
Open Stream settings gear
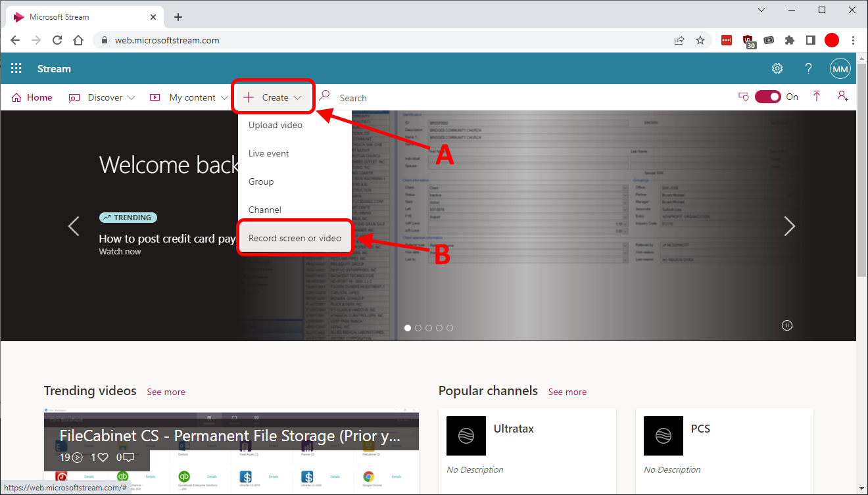point(777,68)
